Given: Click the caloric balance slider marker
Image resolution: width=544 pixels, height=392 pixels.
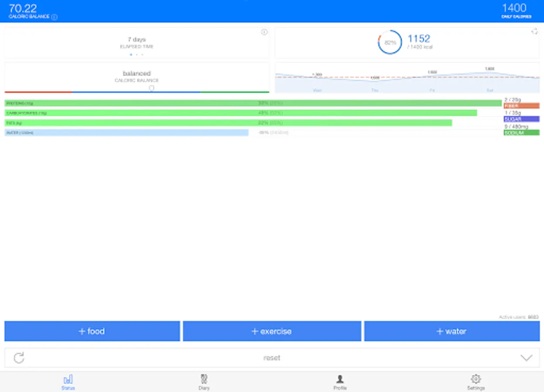Looking at the screenshot, I should 152,88.
